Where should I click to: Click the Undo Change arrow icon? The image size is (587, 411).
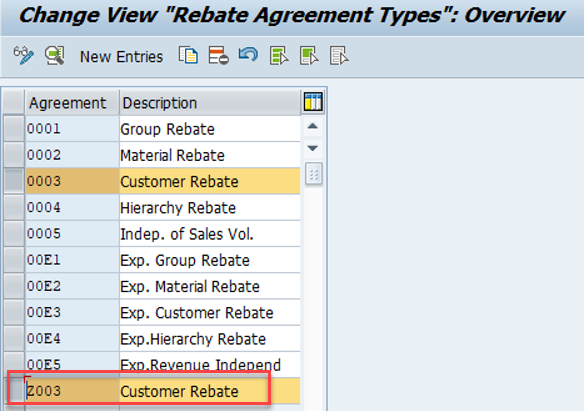[x=248, y=55]
